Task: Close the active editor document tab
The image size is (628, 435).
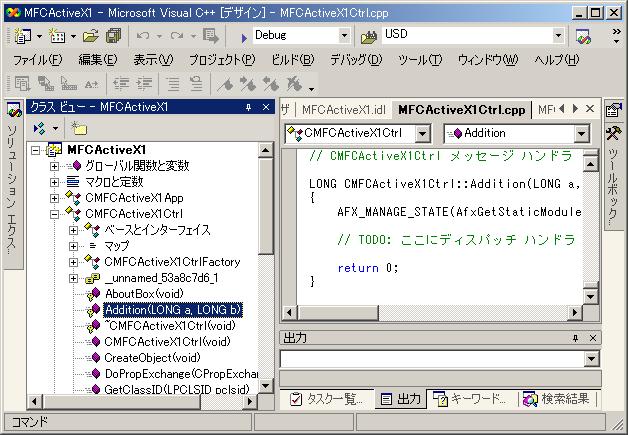Action: point(590,109)
